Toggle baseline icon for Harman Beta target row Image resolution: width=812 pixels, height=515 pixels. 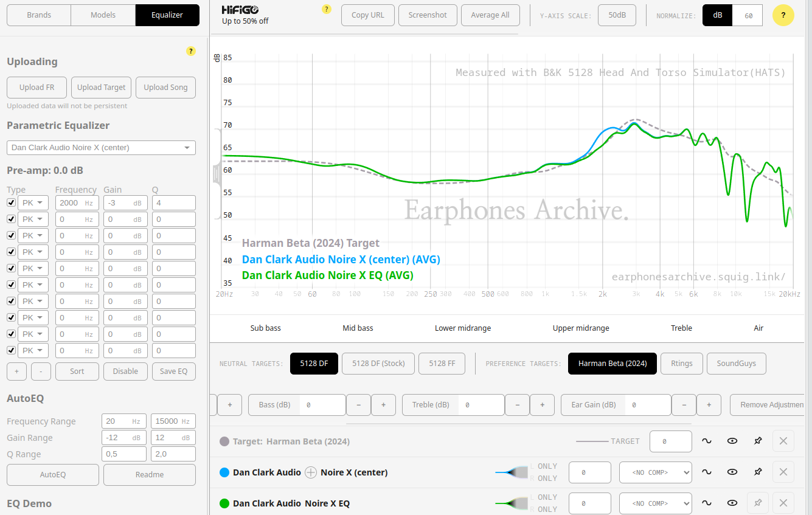(x=707, y=441)
